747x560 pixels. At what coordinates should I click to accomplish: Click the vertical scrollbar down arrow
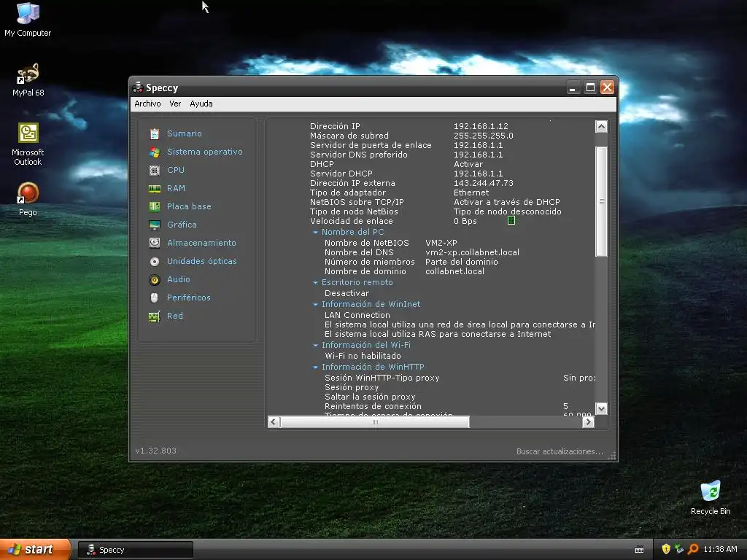click(601, 408)
